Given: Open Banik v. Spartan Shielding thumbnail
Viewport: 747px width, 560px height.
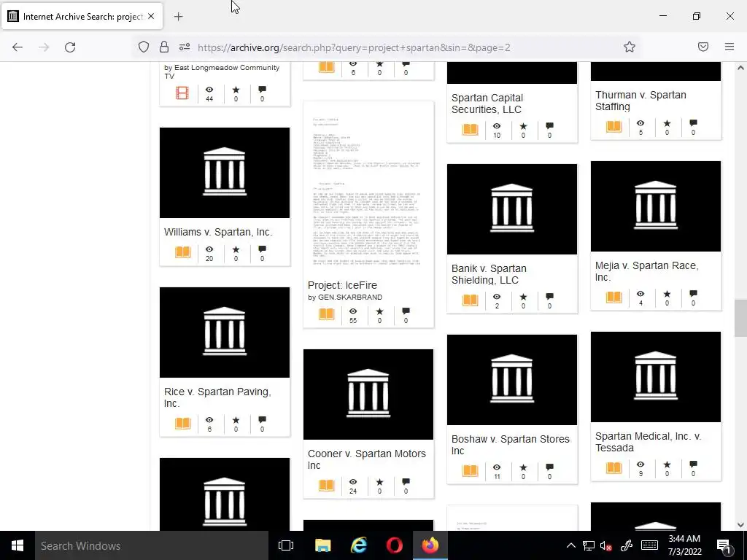Looking at the screenshot, I should (x=512, y=209).
